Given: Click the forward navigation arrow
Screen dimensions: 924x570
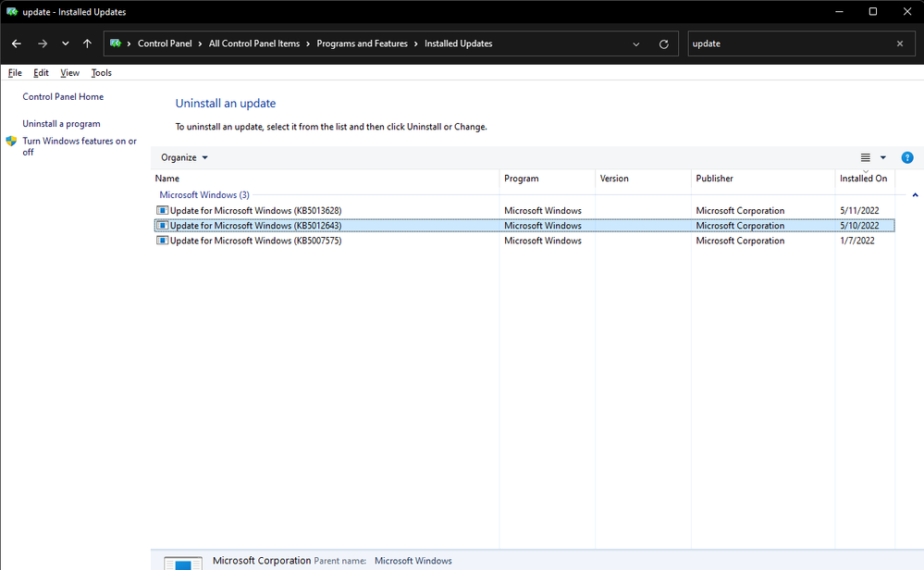Looking at the screenshot, I should (x=43, y=43).
